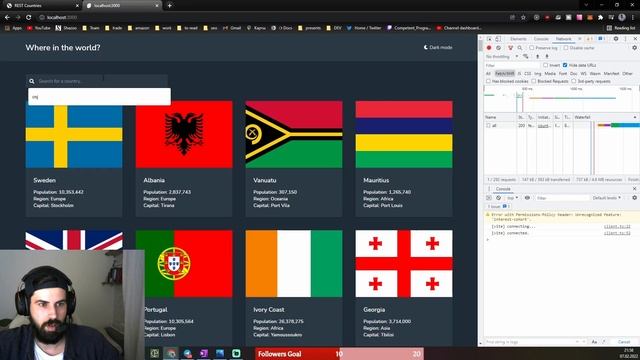Expand more DevTools tabs chevron
Viewport: 640px width, 360px height.
[580, 39]
